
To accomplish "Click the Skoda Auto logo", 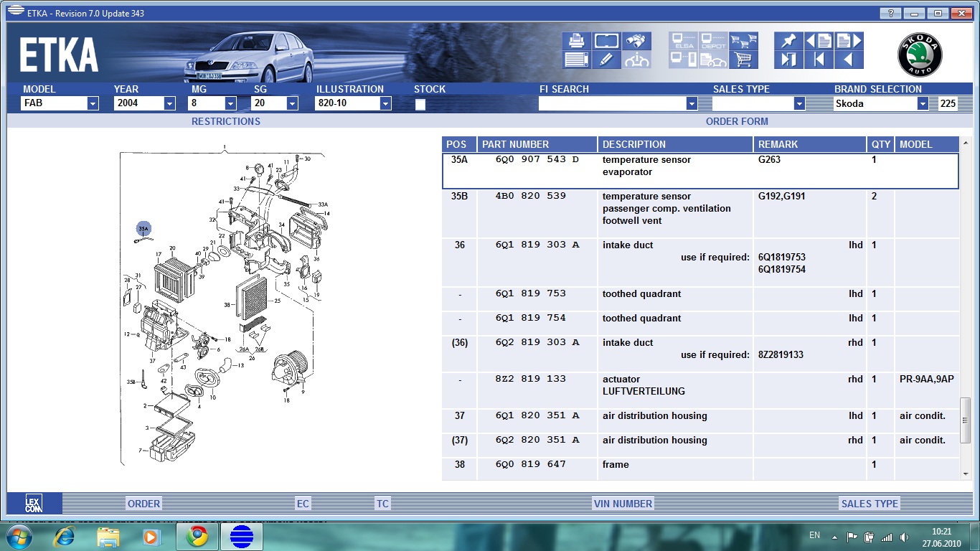I will point(920,55).
